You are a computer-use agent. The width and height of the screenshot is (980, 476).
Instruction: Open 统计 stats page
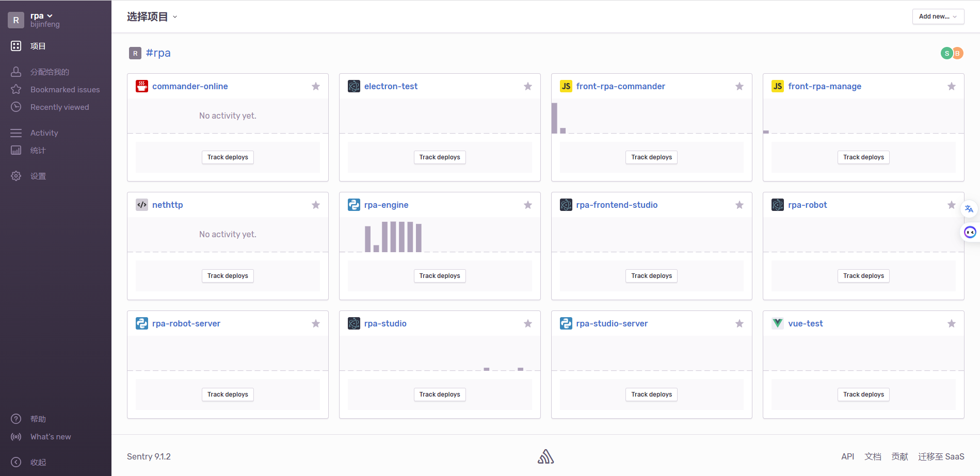point(38,150)
